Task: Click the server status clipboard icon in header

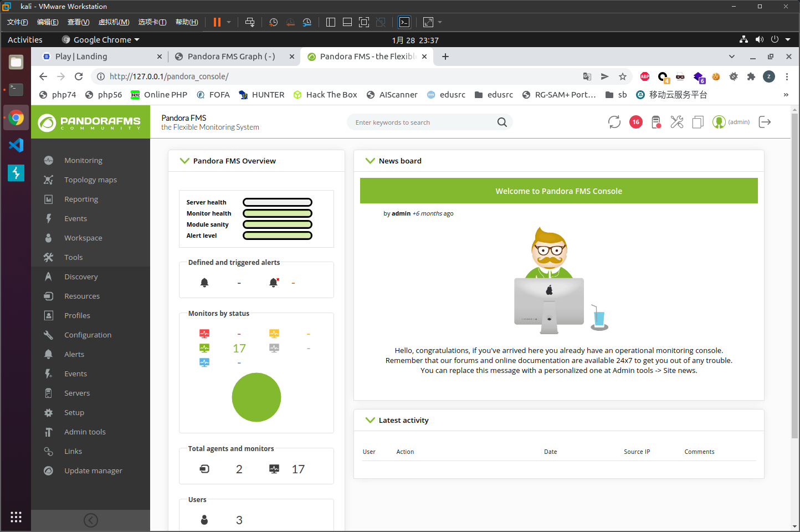Action: (657, 122)
